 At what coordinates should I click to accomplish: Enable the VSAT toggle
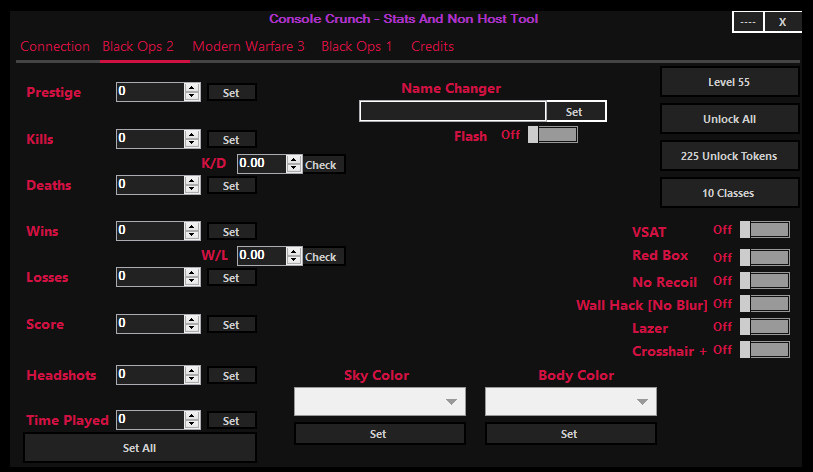[x=765, y=230]
